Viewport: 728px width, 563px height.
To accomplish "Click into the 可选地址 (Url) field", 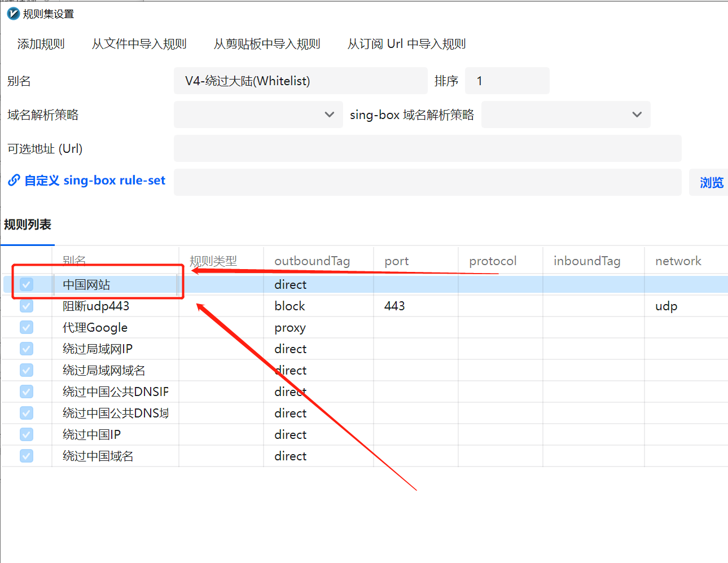I will pyautogui.click(x=427, y=148).
